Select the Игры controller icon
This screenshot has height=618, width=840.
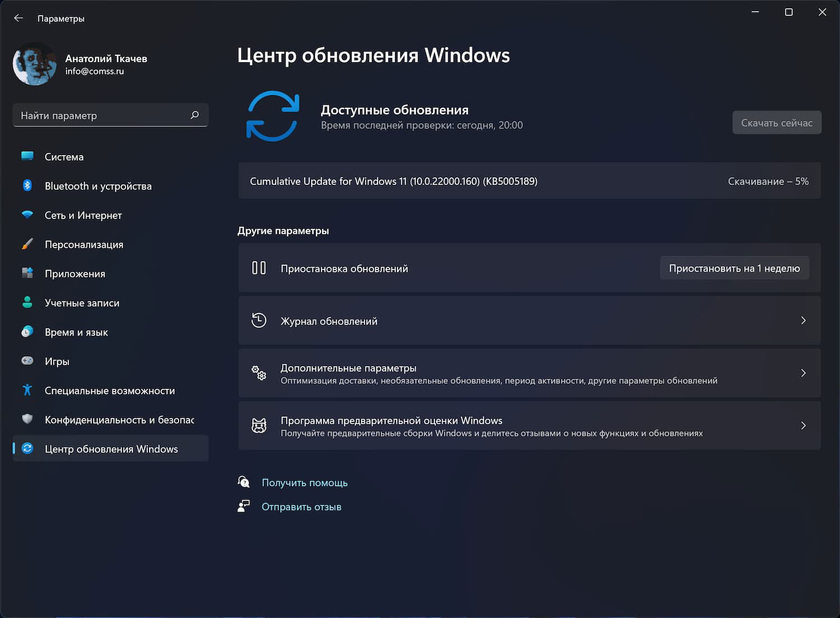[x=27, y=361]
